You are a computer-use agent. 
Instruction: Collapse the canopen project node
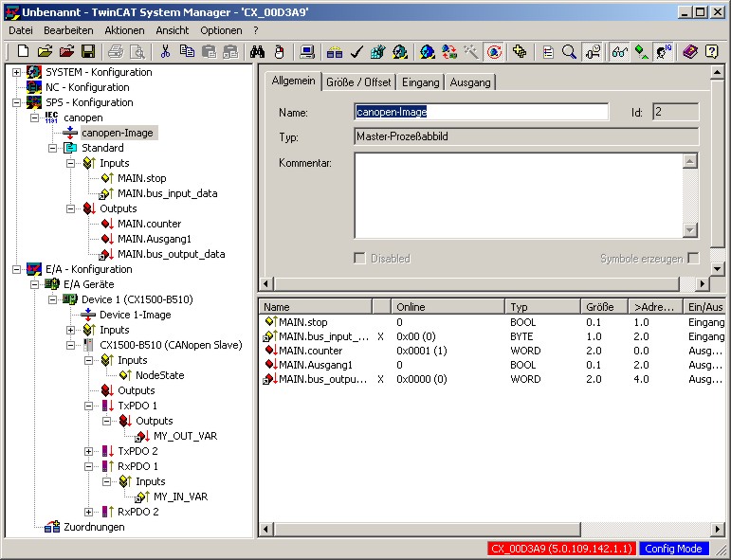click(34, 117)
